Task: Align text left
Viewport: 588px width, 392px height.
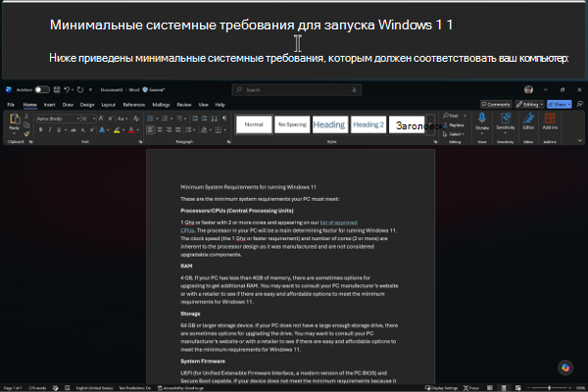Action: (x=150, y=129)
